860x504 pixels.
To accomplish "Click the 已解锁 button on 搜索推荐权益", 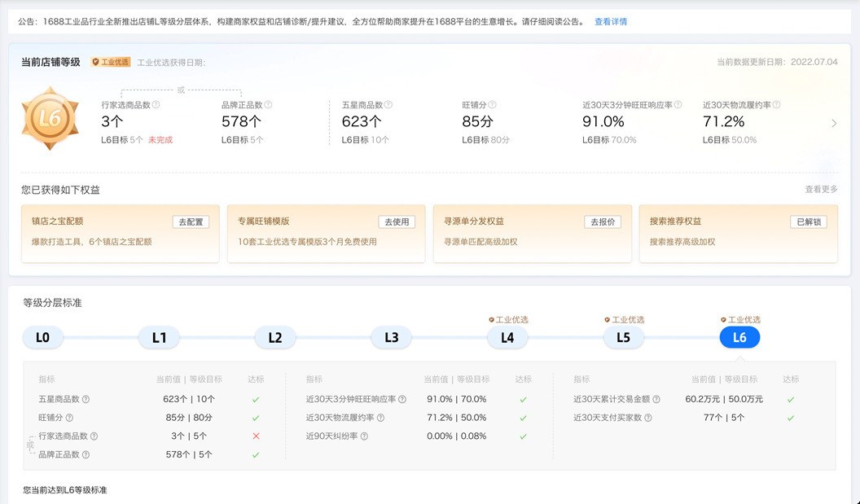I will click(x=808, y=221).
